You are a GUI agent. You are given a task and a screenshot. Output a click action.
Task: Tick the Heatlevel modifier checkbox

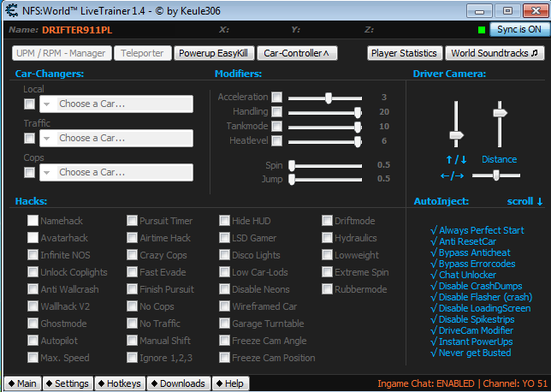tap(277, 140)
